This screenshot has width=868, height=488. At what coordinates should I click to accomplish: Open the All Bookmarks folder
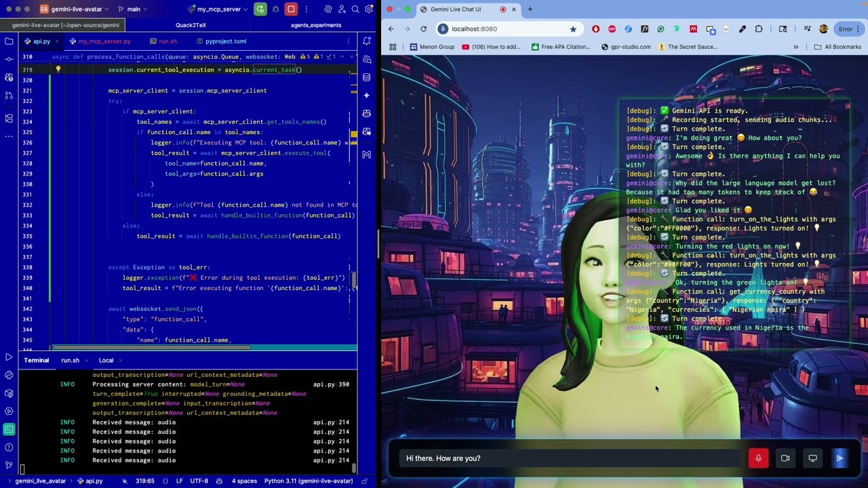click(x=837, y=47)
